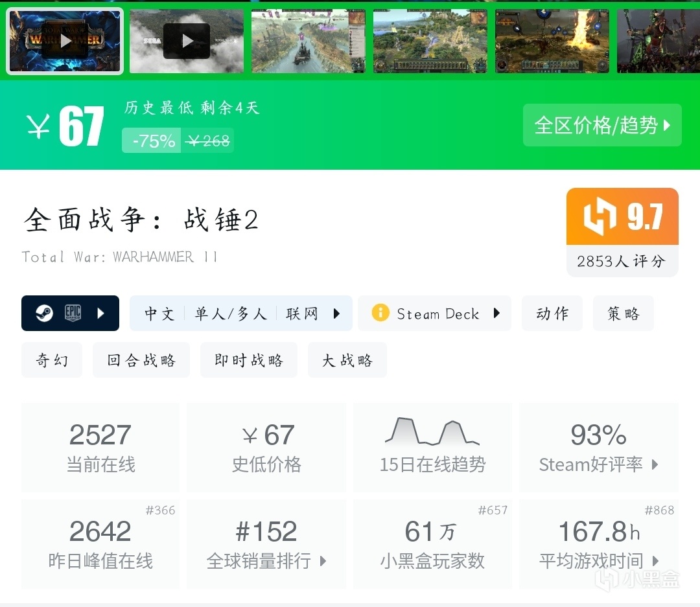Click the 历史最低 剩余4天 label
Viewport: 700px width, 607px height.
pyautogui.click(x=191, y=108)
